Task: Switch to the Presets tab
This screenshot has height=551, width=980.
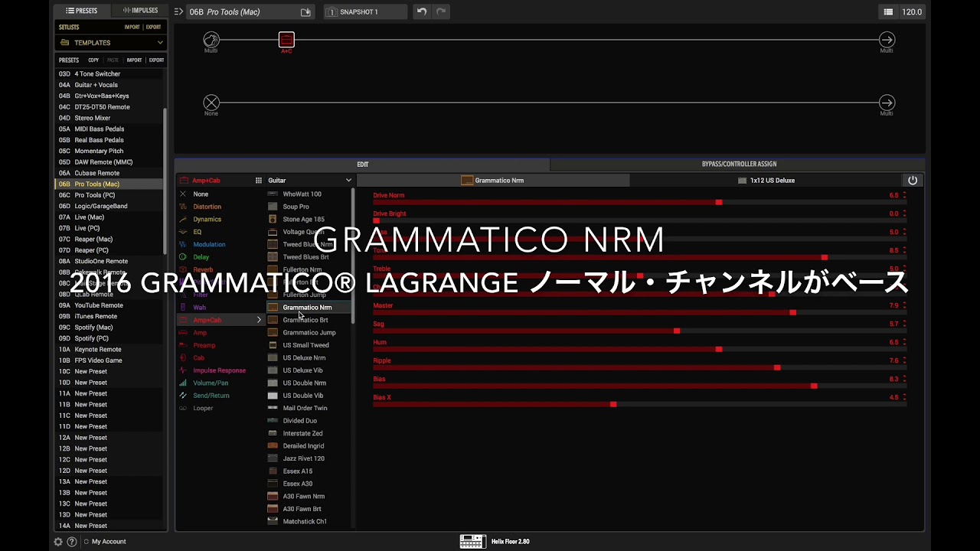Action: pyautogui.click(x=82, y=11)
